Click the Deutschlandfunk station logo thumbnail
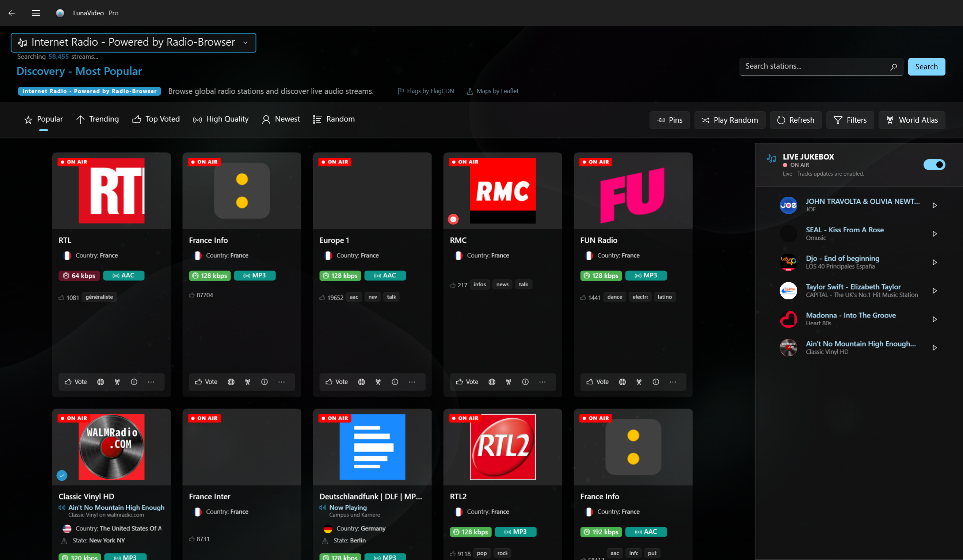The height and width of the screenshot is (560, 963). pos(373,447)
